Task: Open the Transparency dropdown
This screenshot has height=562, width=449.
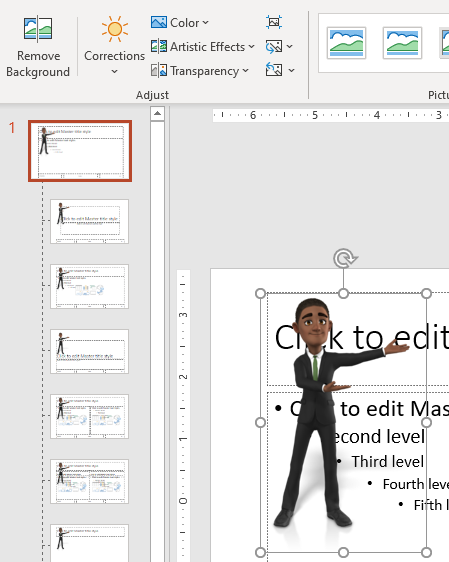Action: 200,71
